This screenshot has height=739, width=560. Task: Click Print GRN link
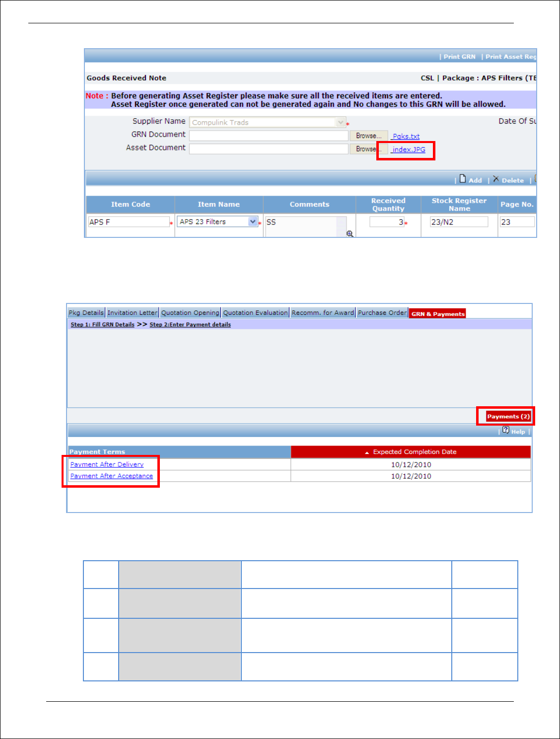[459, 57]
